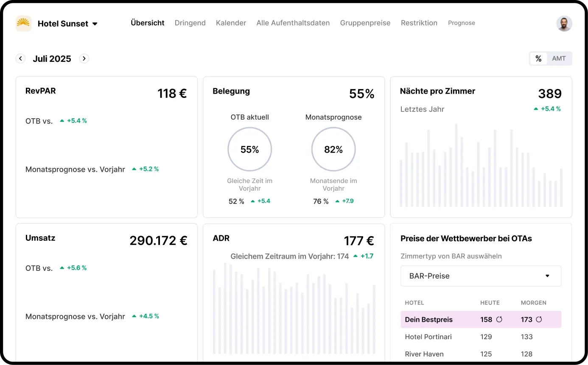
Task: Click refresh icon next to 158 price
Action: [499, 320]
